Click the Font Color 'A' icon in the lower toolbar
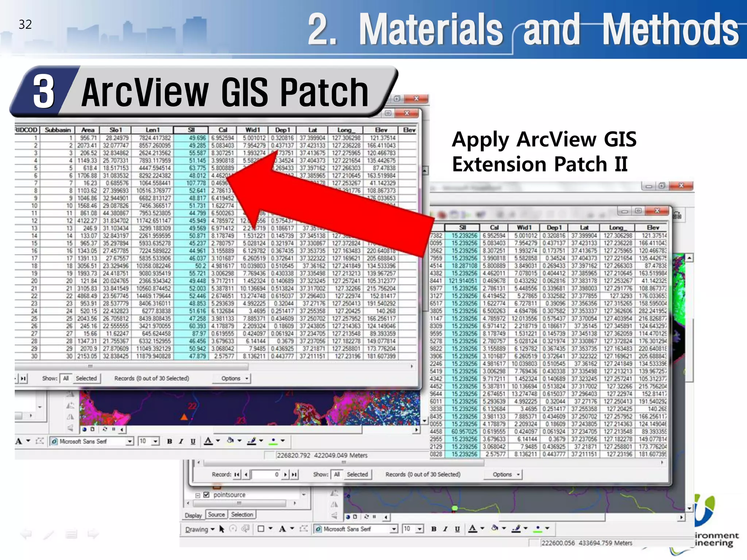747x560 pixels. 473,528
